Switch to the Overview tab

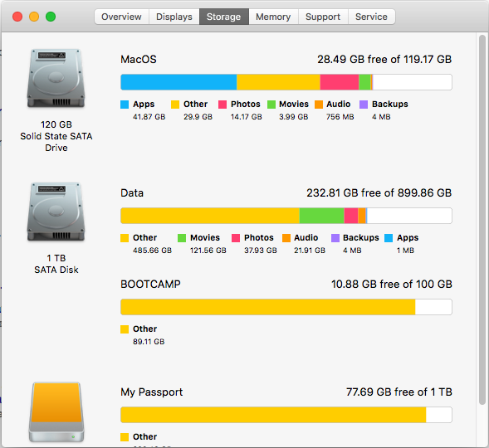tap(121, 17)
